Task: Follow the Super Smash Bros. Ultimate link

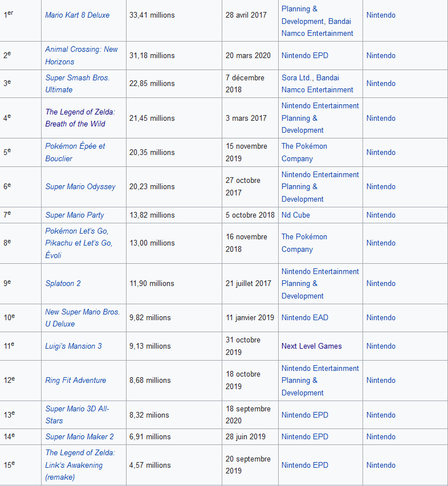Action: click(x=77, y=84)
